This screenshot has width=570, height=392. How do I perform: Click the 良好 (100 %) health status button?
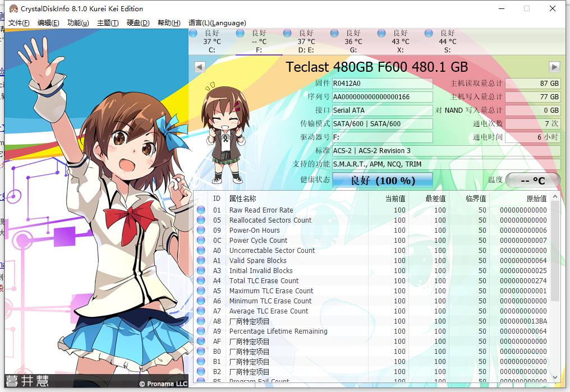[383, 180]
